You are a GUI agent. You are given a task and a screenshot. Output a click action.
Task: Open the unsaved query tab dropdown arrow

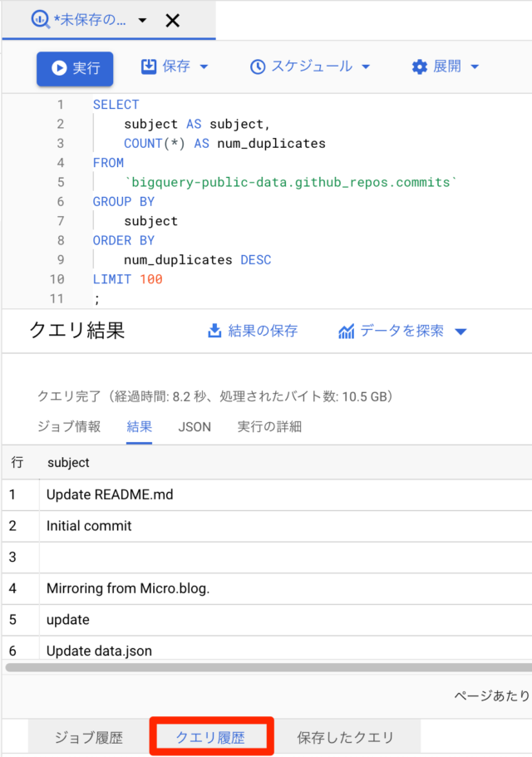(x=142, y=21)
